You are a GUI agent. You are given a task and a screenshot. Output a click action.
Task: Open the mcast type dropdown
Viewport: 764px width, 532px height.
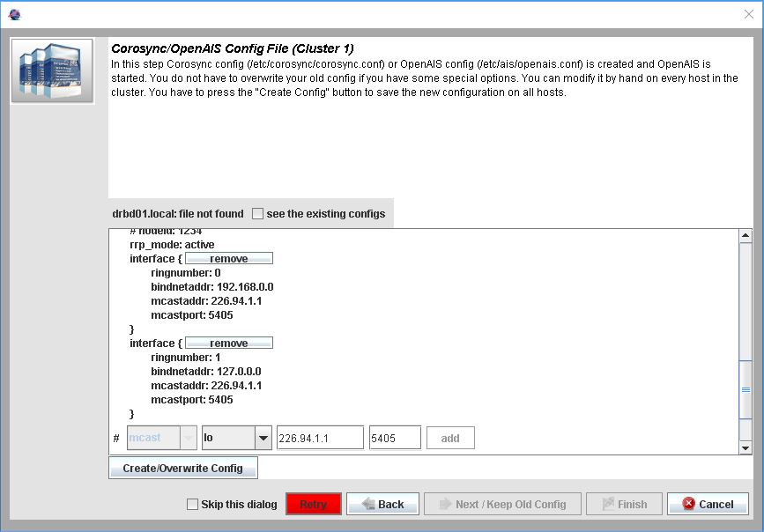[x=162, y=438]
